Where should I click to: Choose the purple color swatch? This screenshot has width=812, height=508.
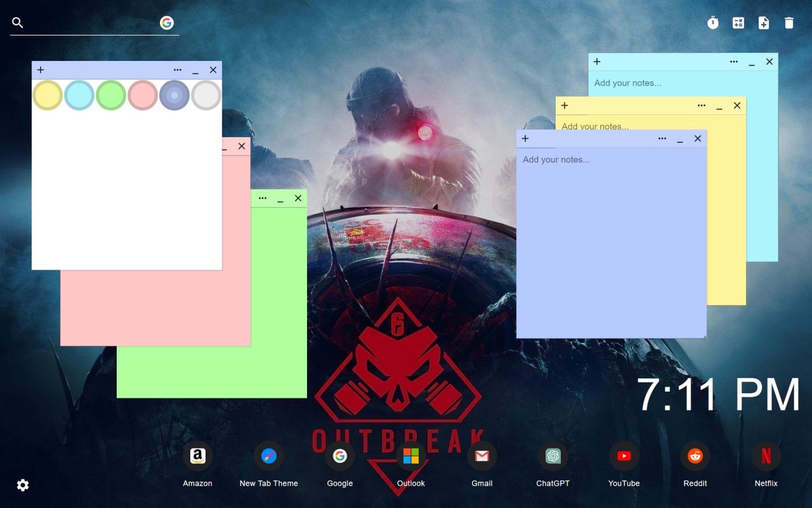click(x=174, y=95)
